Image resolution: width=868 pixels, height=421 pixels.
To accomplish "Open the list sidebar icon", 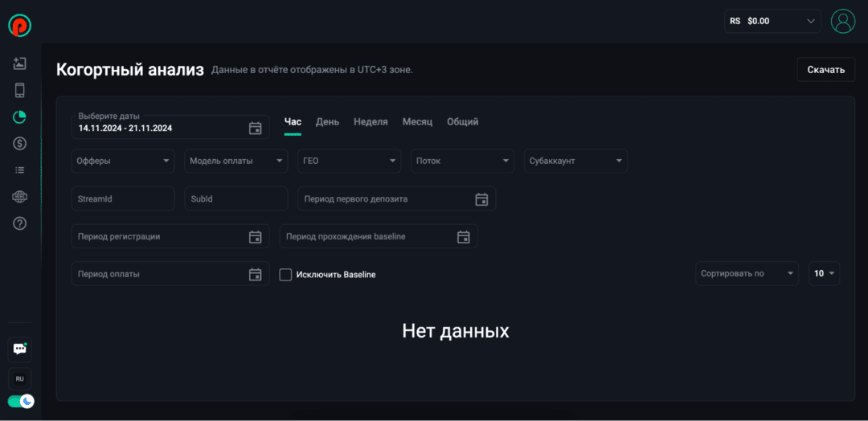I will pos(20,170).
